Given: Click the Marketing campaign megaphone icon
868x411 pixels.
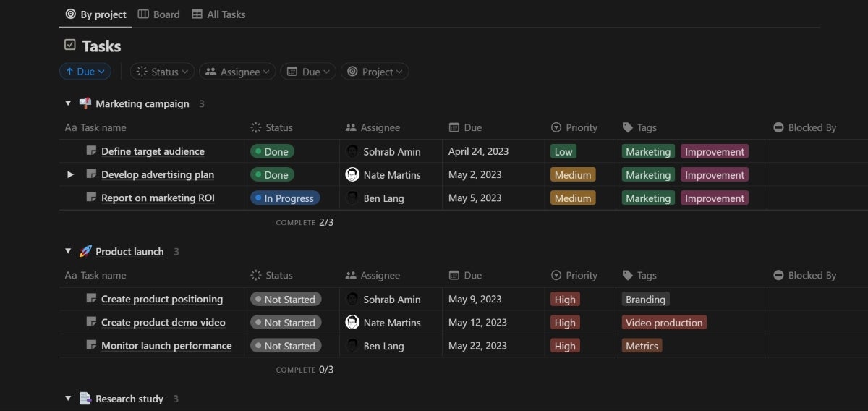Looking at the screenshot, I should click(x=85, y=103).
